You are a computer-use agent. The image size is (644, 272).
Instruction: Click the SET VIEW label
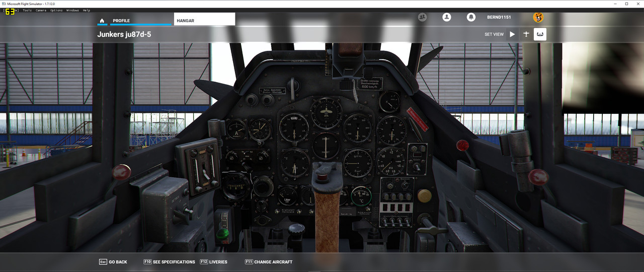(494, 34)
